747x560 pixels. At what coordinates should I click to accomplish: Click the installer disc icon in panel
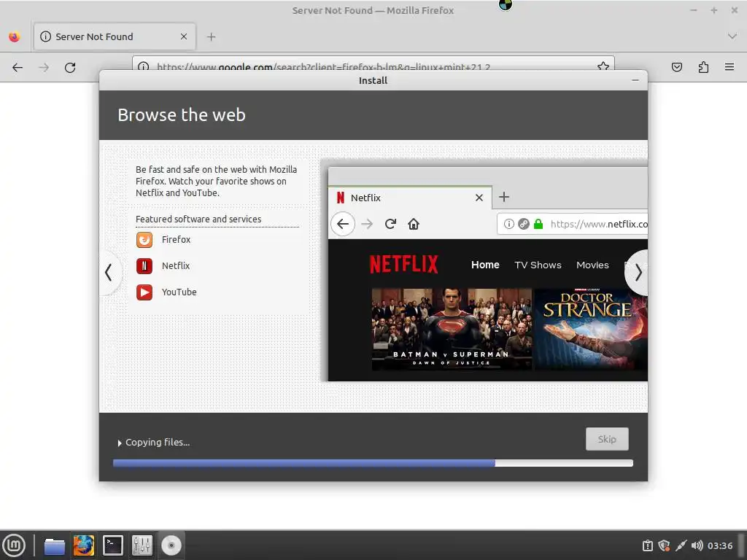point(171,545)
